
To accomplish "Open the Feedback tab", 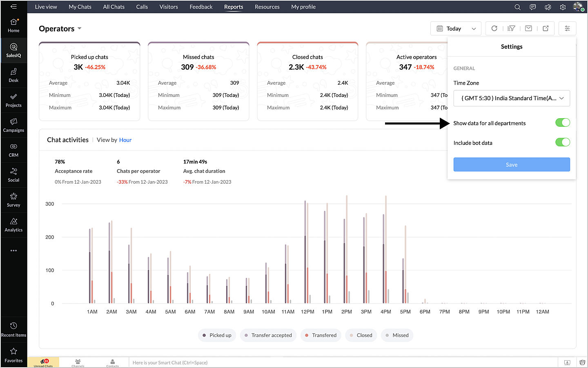I will (x=201, y=7).
